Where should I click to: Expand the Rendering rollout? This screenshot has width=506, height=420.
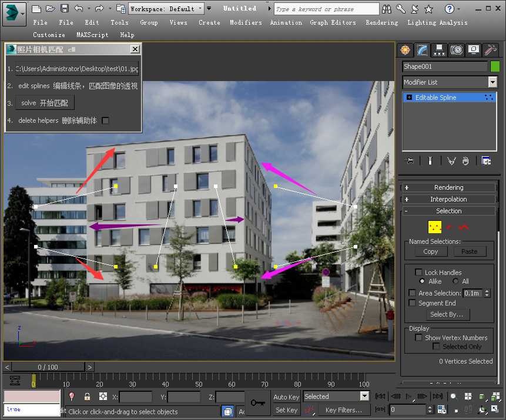click(449, 187)
